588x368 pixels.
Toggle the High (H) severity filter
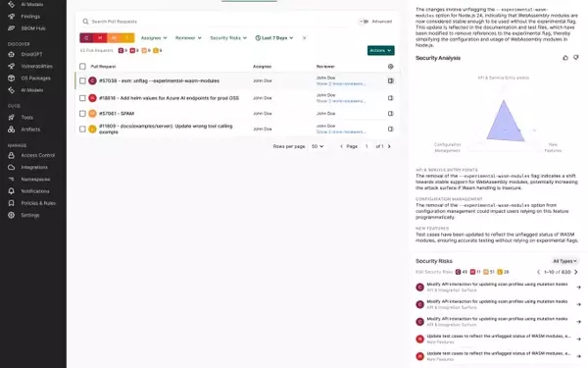[x=100, y=38]
